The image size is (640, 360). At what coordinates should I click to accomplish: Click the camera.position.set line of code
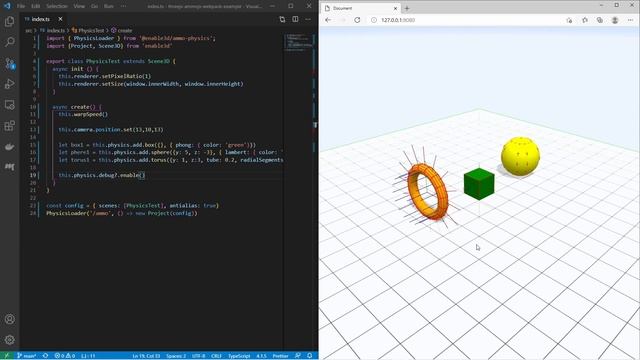coord(111,129)
